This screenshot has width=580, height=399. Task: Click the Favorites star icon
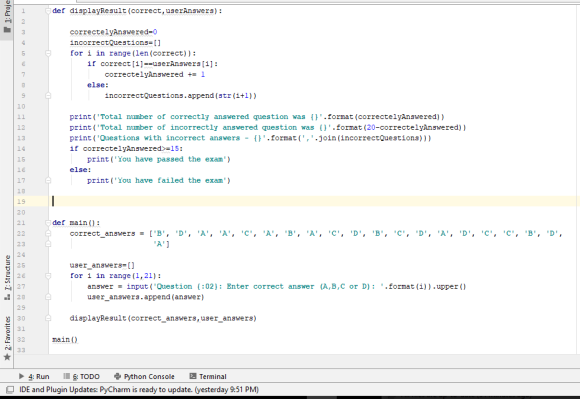7,357
